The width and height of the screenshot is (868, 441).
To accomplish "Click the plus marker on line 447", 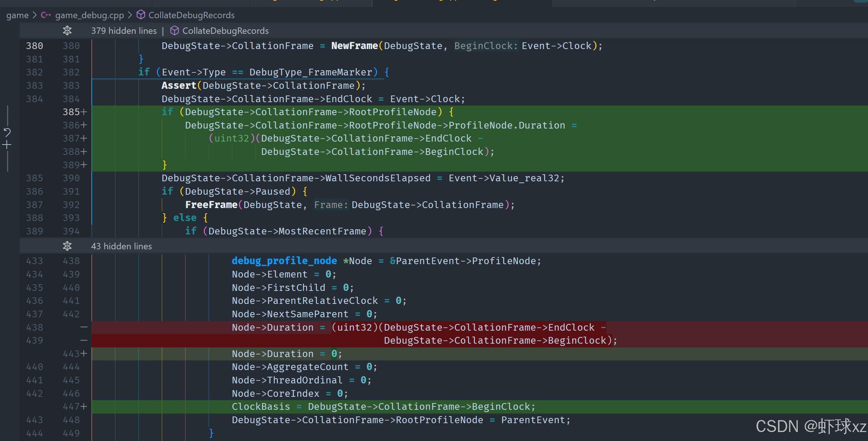I will coord(84,406).
